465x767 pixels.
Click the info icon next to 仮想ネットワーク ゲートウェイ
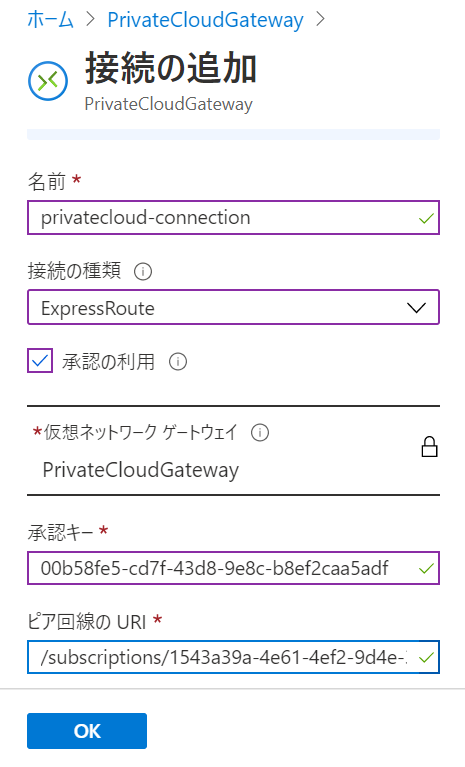(260, 433)
